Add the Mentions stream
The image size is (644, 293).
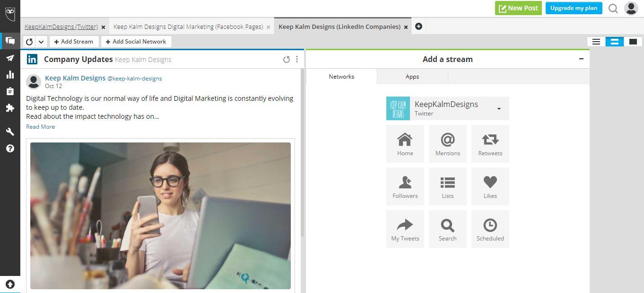tap(448, 144)
